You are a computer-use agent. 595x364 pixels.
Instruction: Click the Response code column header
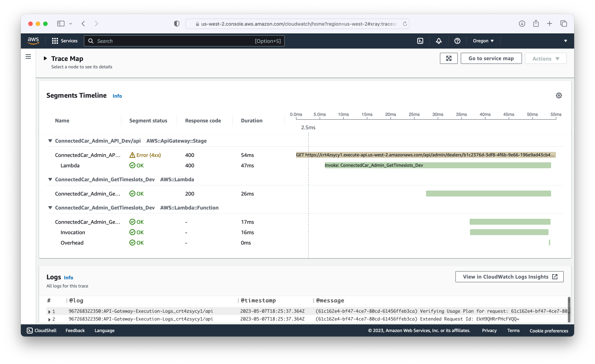(203, 121)
